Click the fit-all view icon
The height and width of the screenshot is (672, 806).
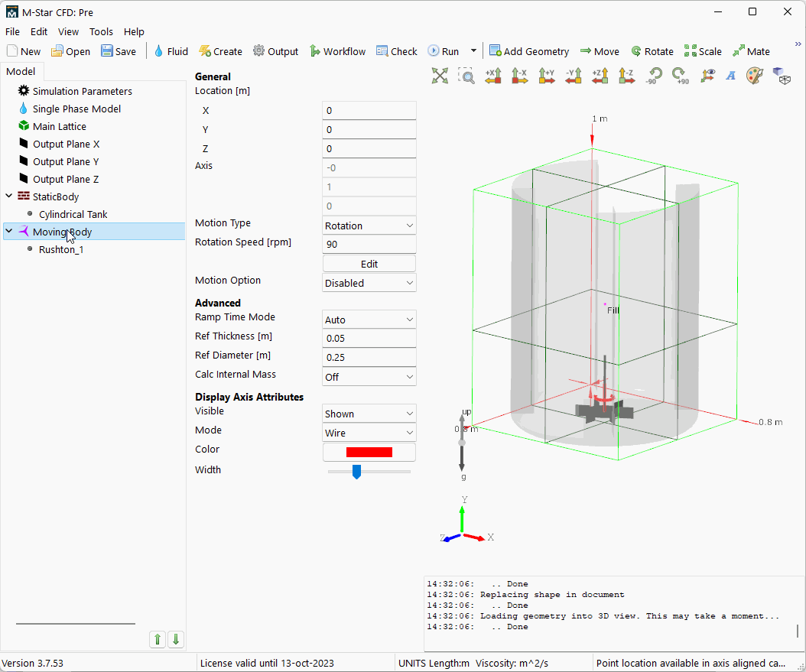click(440, 76)
